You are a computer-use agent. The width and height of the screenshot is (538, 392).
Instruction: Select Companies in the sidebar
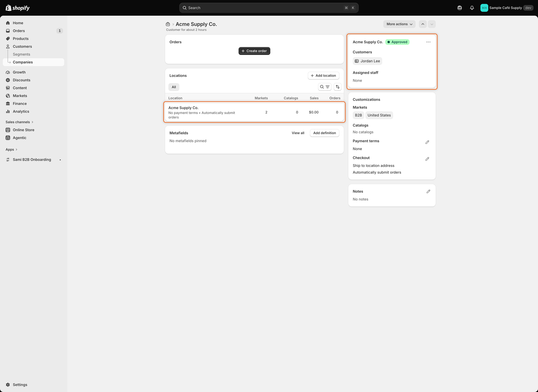coord(33,62)
